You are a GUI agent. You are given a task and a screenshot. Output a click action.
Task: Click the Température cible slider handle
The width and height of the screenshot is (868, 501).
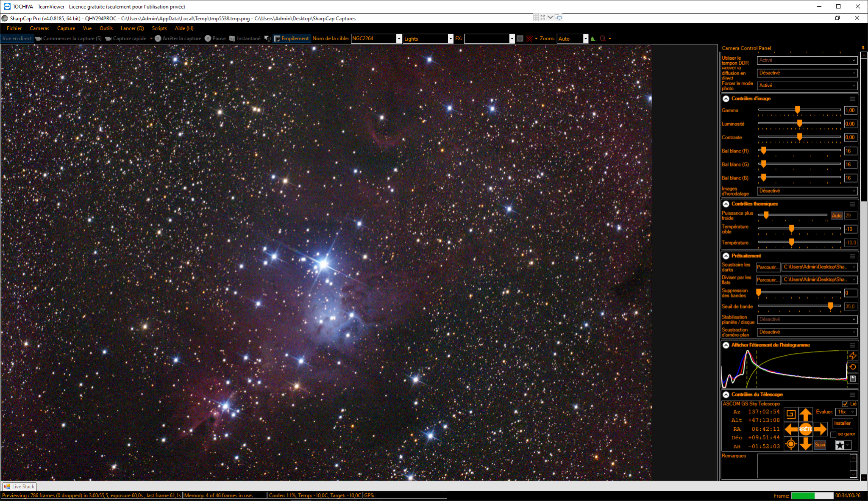791,229
